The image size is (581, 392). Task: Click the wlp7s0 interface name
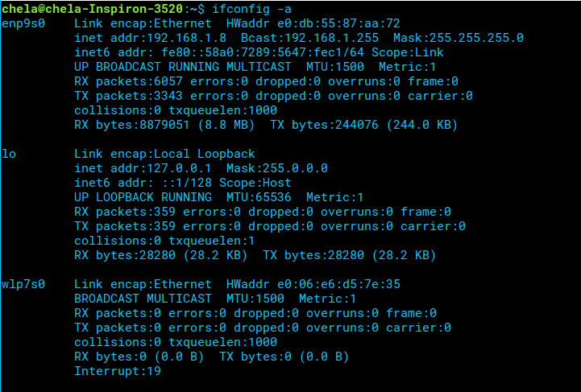point(23,284)
